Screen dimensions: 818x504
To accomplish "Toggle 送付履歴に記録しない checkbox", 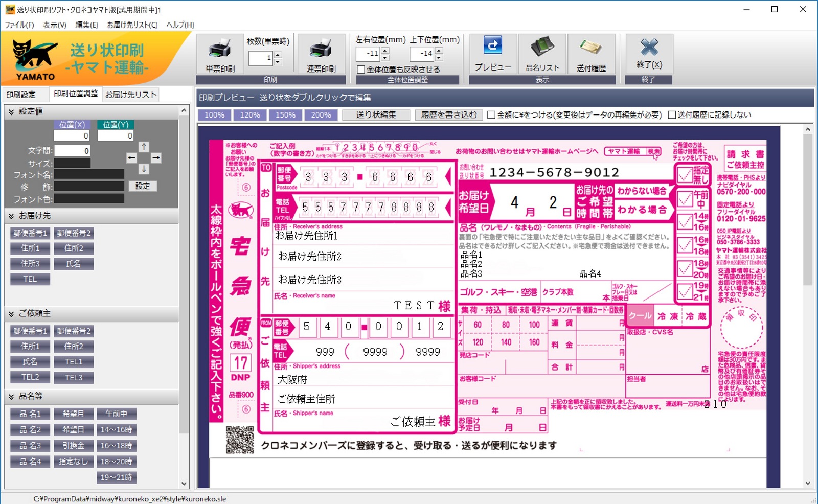I will [x=672, y=115].
